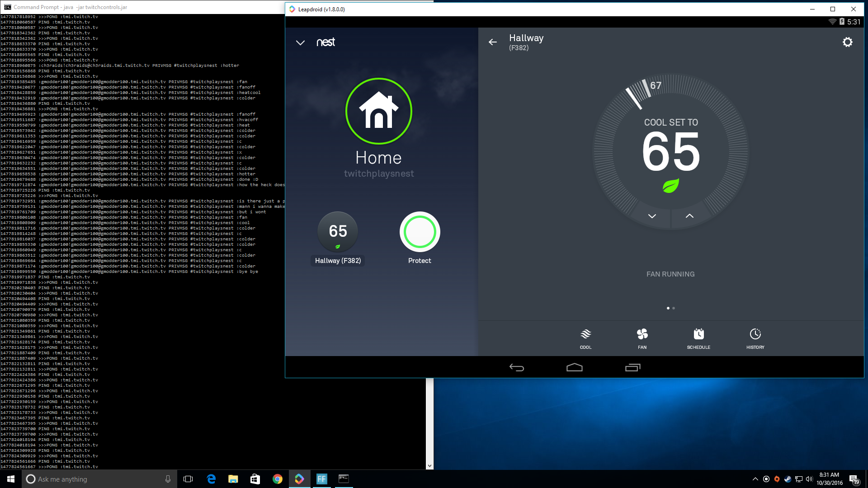Raise the temperature with the up chevron
868x488 pixels.
click(689, 216)
